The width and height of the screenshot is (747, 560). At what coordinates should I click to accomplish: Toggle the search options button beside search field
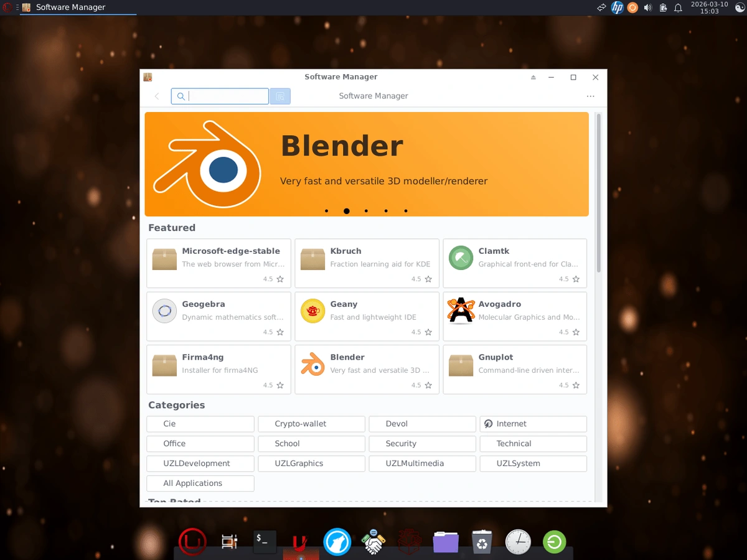coord(280,96)
